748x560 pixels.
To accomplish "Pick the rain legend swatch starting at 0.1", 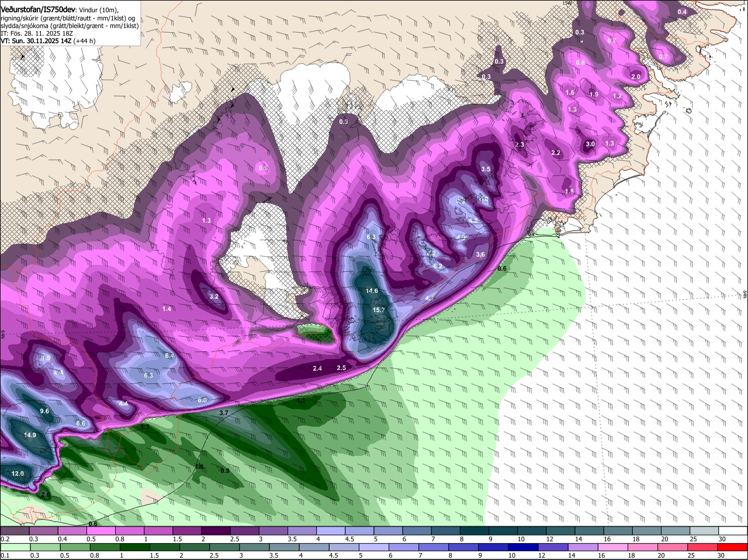I will (x=15, y=548).
